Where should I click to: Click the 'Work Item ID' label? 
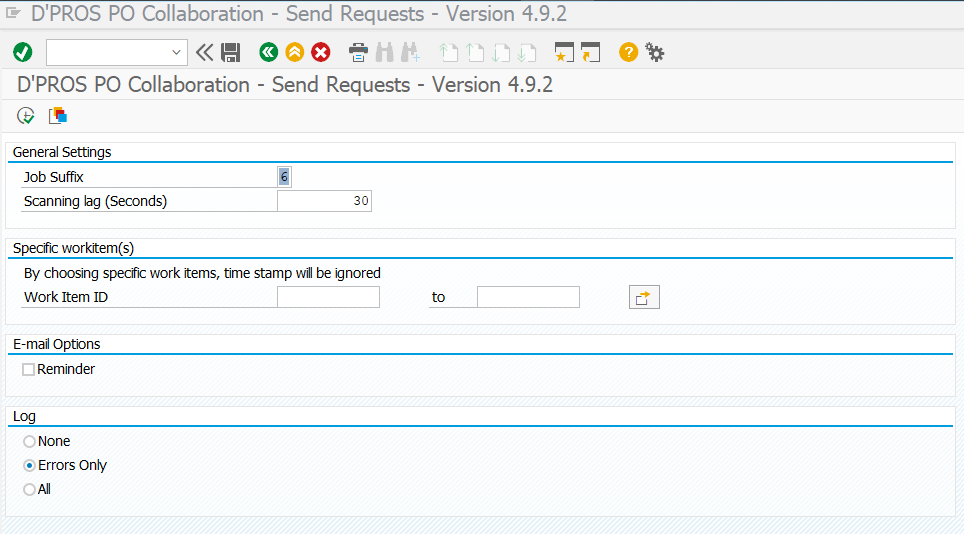coord(66,297)
